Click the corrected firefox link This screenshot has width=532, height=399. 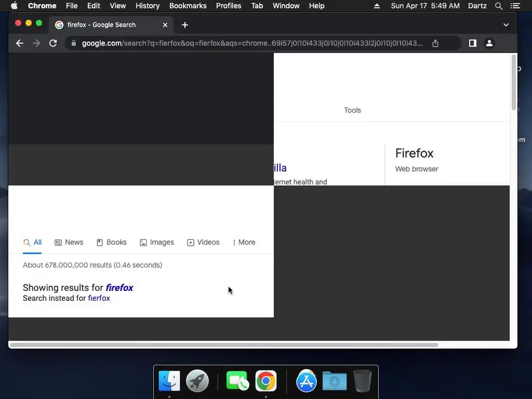119,288
